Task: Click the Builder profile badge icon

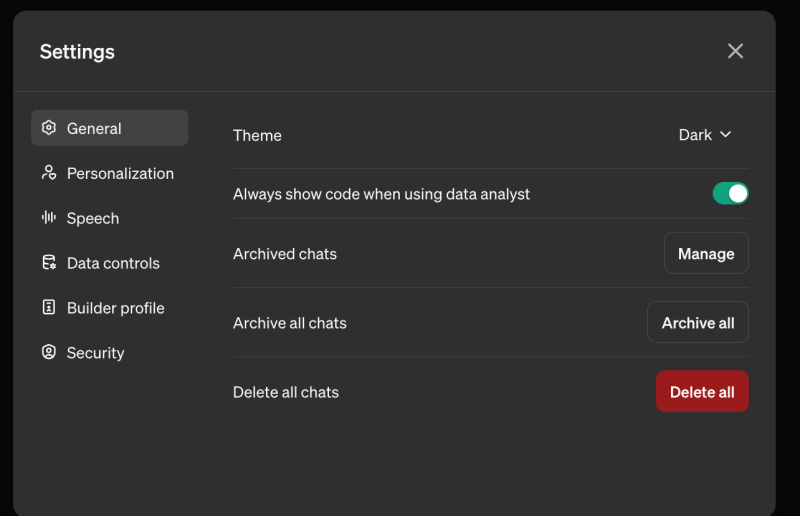Action: click(x=48, y=308)
